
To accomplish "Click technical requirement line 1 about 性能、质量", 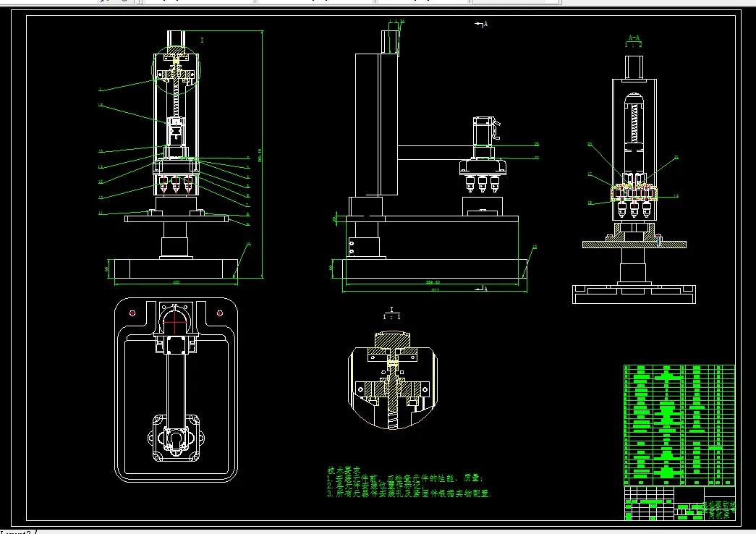I will 405,478.
